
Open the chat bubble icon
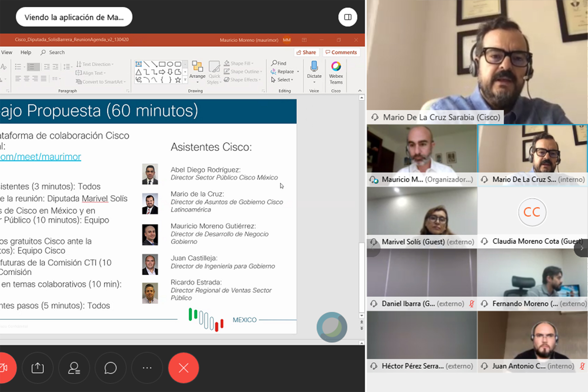[x=110, y=368]
